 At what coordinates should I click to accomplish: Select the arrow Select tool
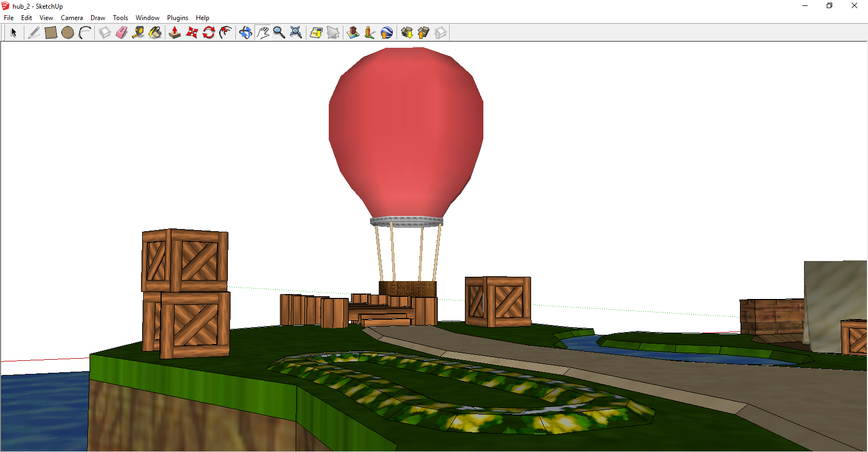14,33
